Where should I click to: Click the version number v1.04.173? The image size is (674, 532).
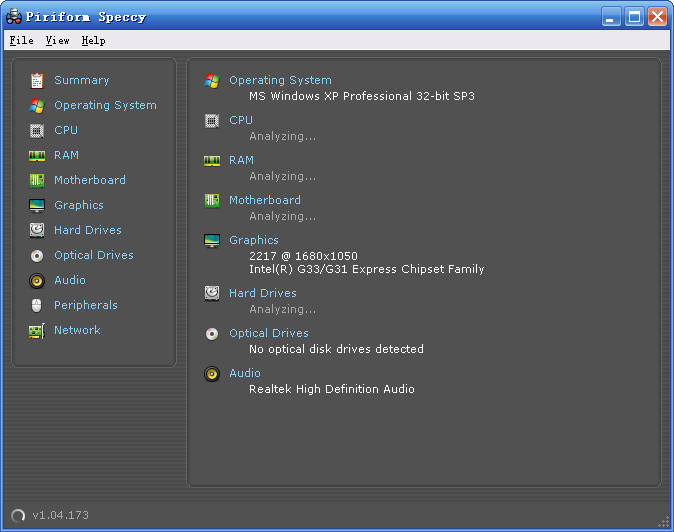60,515
